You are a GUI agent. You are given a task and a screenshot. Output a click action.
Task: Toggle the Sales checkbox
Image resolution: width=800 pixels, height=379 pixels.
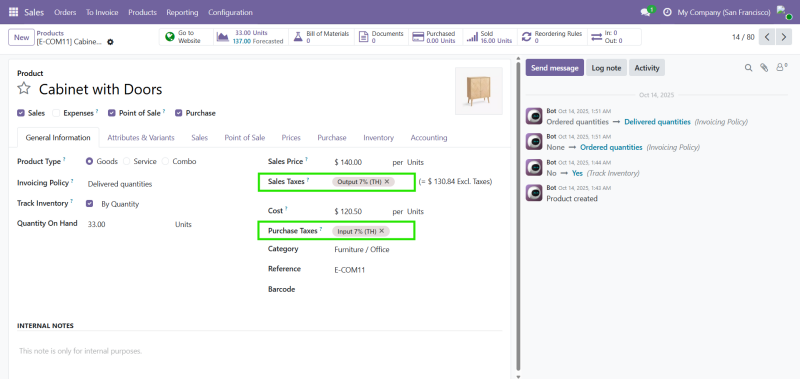coord(21,113)
